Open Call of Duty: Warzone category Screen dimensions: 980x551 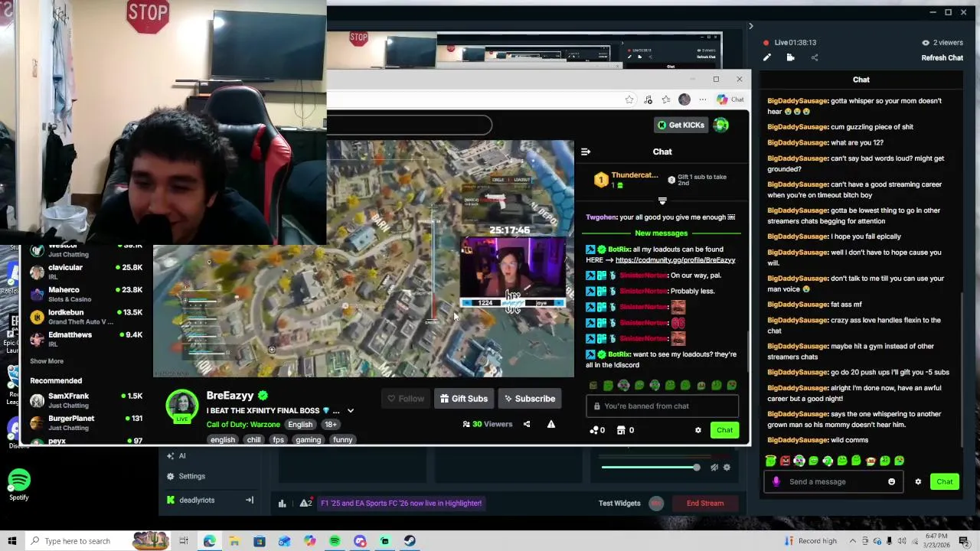point(243,425)
